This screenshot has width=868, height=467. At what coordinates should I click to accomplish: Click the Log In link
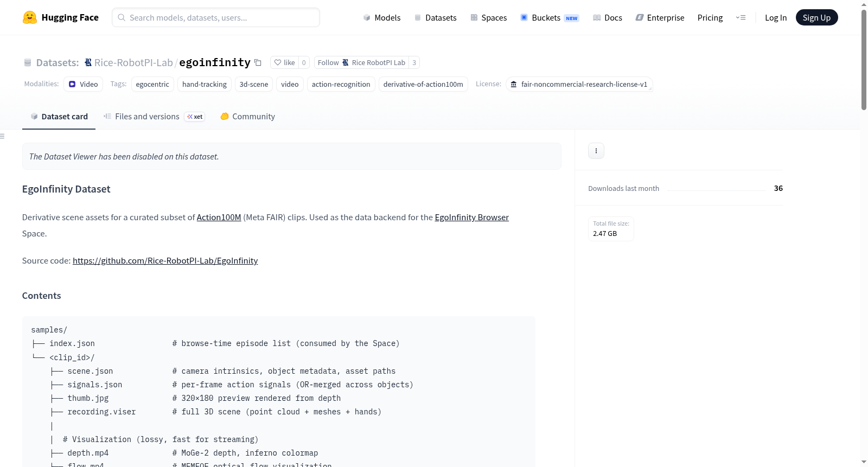coord(776,17)
